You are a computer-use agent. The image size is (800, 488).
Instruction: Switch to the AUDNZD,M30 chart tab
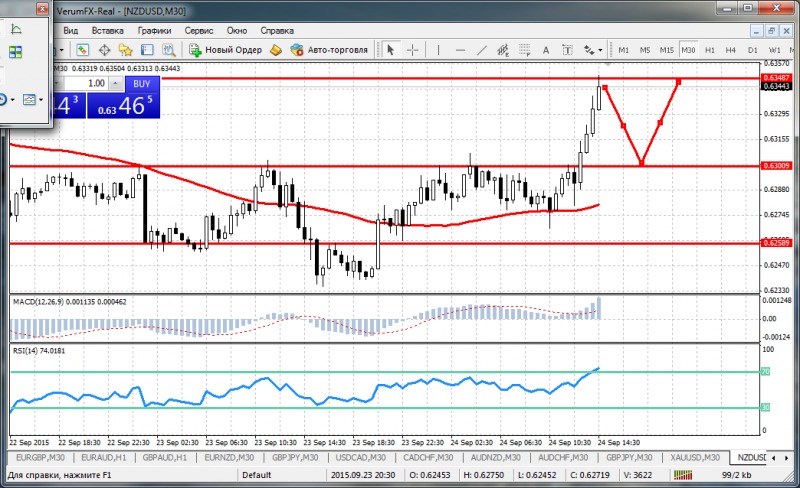[x=495, y=457]
